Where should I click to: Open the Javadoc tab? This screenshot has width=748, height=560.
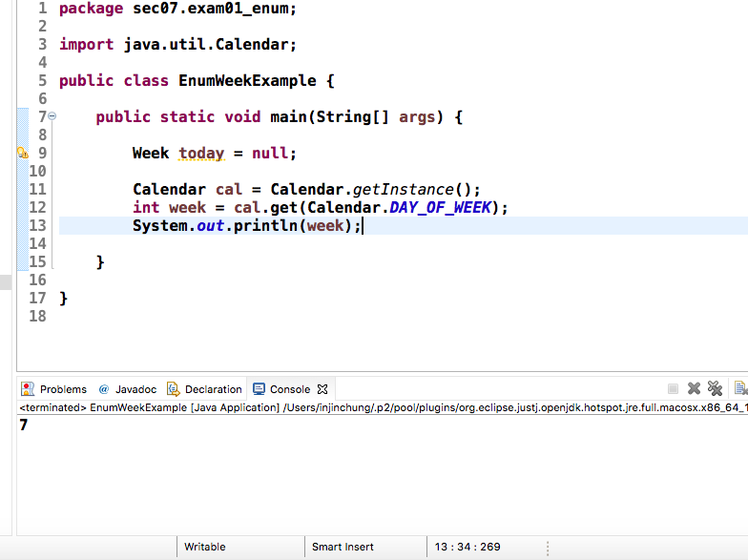(x=128, y=389)
